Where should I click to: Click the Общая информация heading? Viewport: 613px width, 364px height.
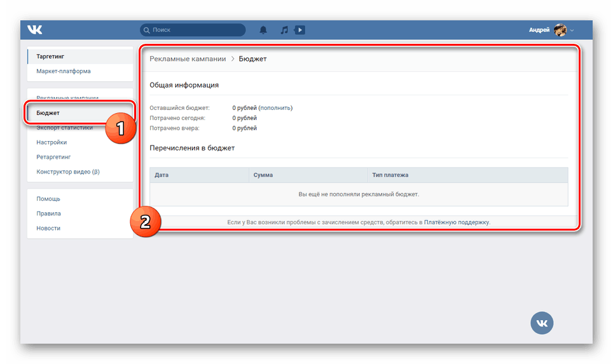(x=184, y=84)
